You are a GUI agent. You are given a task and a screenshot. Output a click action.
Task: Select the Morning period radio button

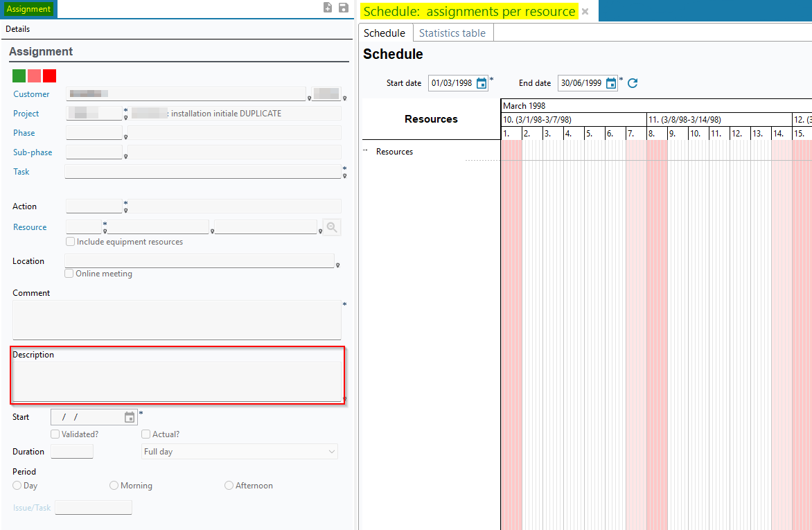point(114,486)
